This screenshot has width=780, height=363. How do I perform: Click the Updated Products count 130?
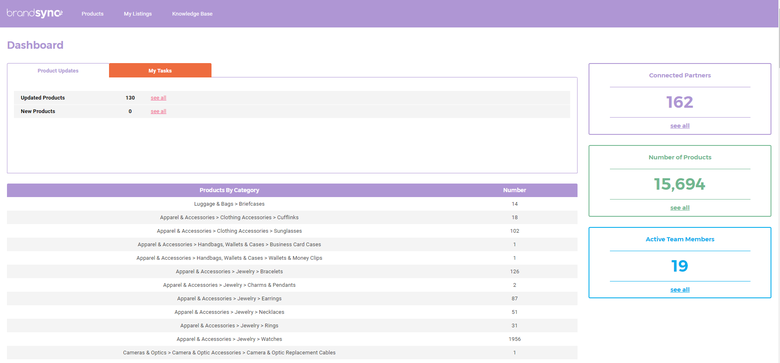(130, 98)
